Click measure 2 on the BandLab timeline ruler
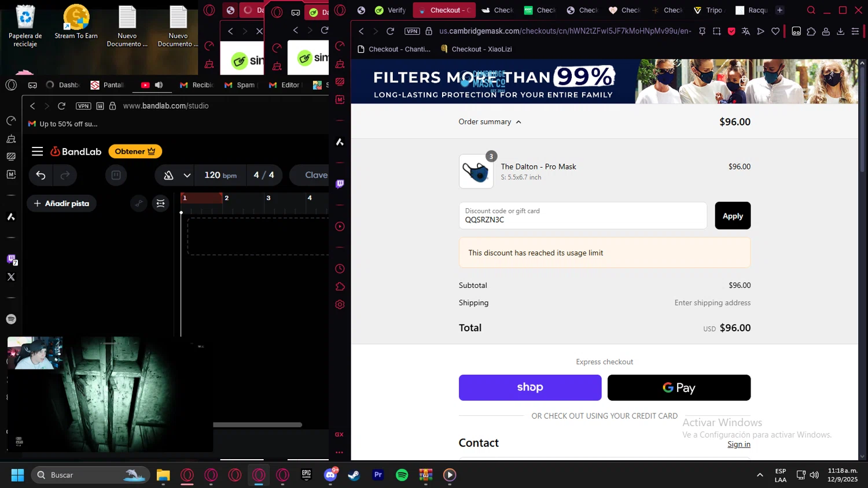Viewport: 868px width, 488px height. click(x=226, y=198)
